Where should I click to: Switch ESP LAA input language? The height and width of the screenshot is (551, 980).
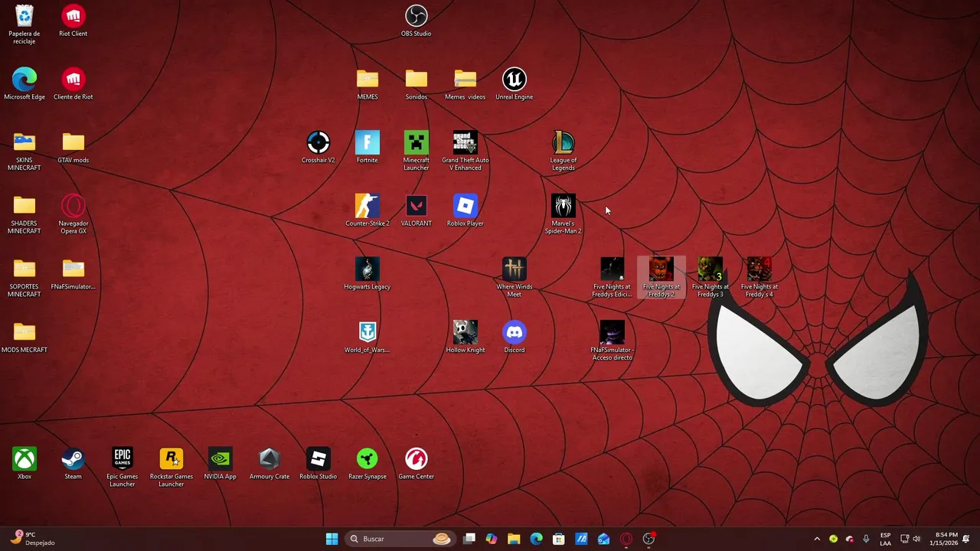click(885, 539)
